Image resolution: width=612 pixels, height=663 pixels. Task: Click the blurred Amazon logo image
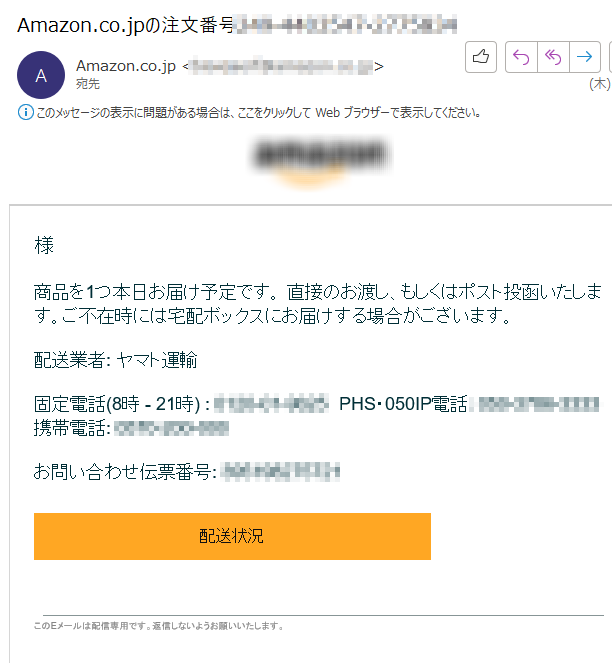tap(321, 161)
